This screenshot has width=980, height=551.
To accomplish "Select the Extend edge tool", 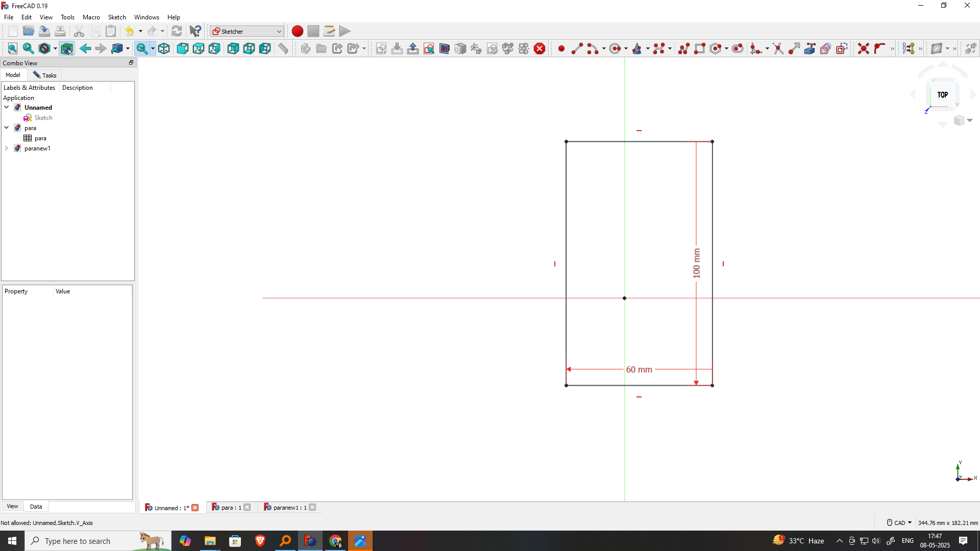I will [794, 49].
